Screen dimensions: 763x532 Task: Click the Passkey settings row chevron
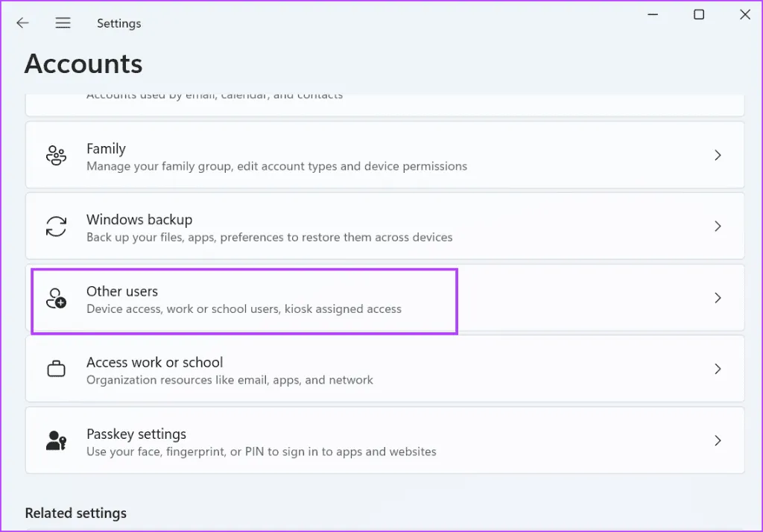click(x=718, y=441)
